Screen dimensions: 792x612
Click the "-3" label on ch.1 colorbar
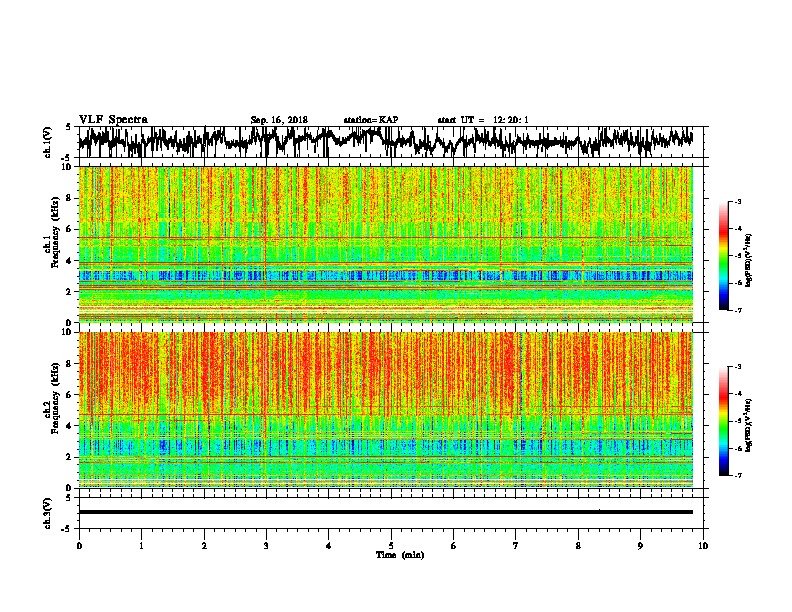click(x=737, y=201)
